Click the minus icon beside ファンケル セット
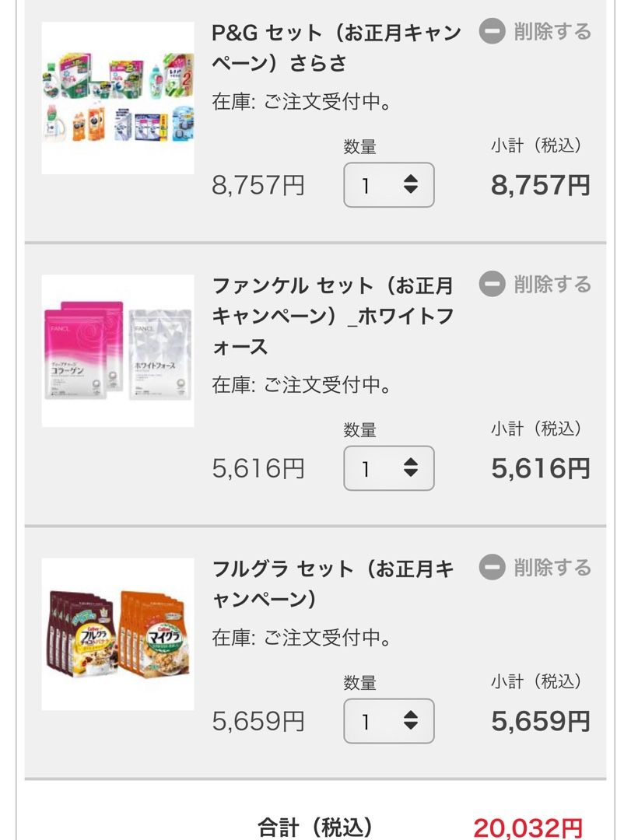Image resolution: width=631 pixels, height=840 pixels. click(492, 285)
